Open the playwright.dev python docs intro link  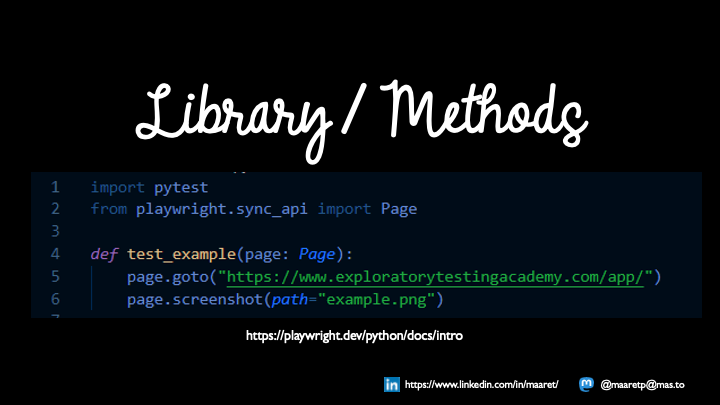(x=354, y=336)
